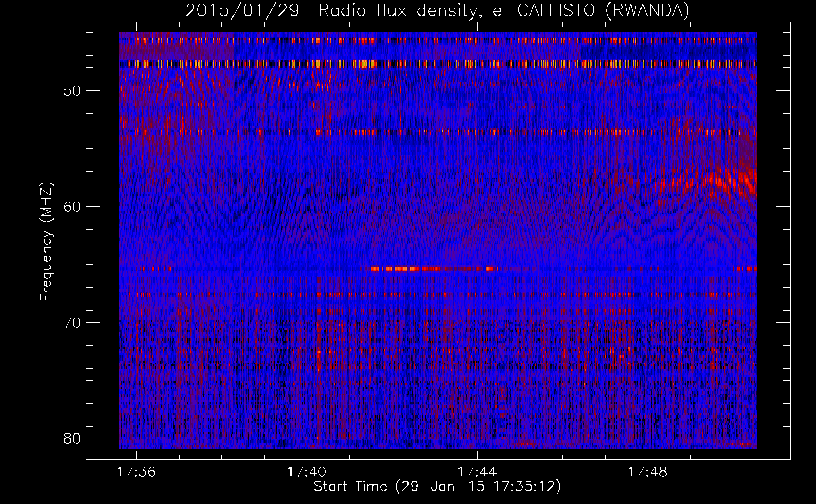Click the 60 frequency tick label
The height and width of the screenshot is (504, 816).
pos(72,206)
